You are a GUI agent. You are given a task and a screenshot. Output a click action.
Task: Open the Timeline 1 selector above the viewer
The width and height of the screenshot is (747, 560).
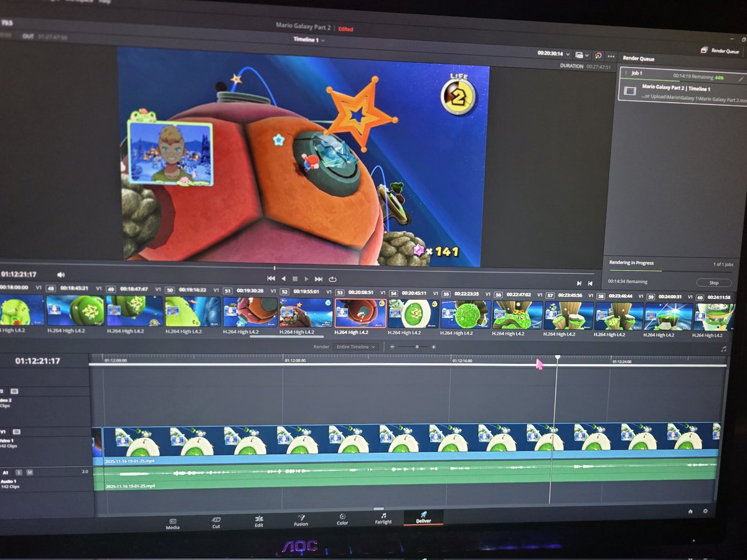click(307, 39)
